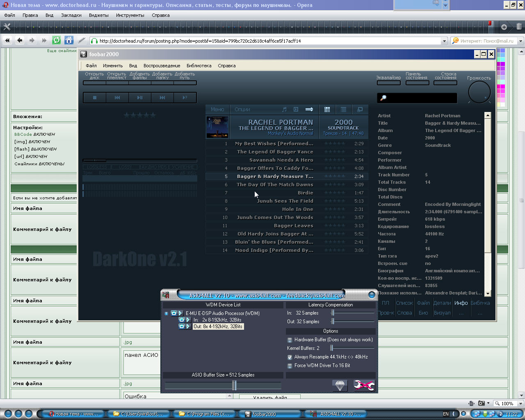Click the Меню button above the playlist
Image resolution: width=525 pixels, height=420 pixels.
coord(217,110)
